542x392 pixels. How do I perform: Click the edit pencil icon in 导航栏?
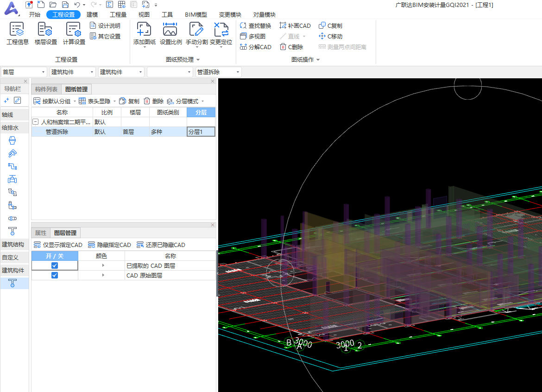(x=17, y=101)
